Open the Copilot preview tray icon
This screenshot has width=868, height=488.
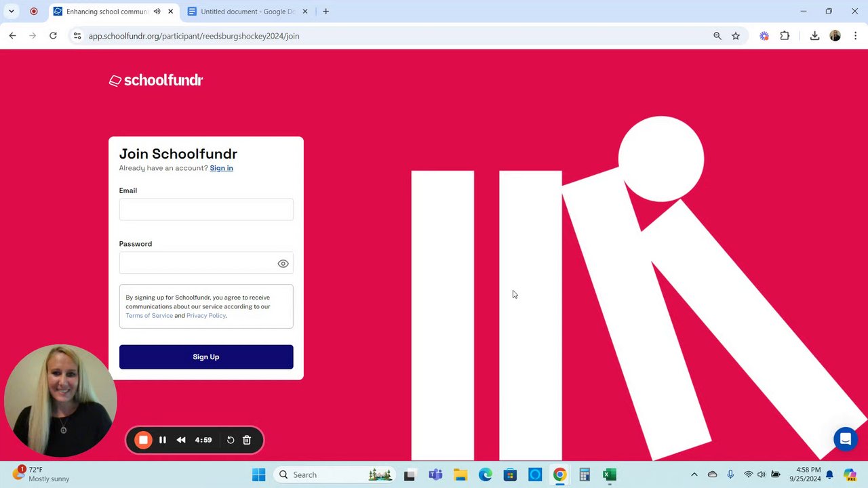pyautogui.click(x=850, y=475)
